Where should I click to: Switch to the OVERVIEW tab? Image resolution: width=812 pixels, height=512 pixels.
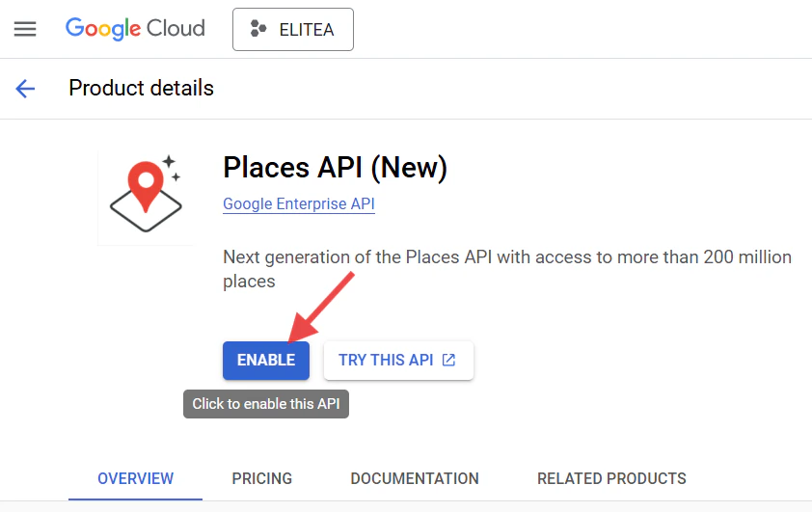pos(136,478)
